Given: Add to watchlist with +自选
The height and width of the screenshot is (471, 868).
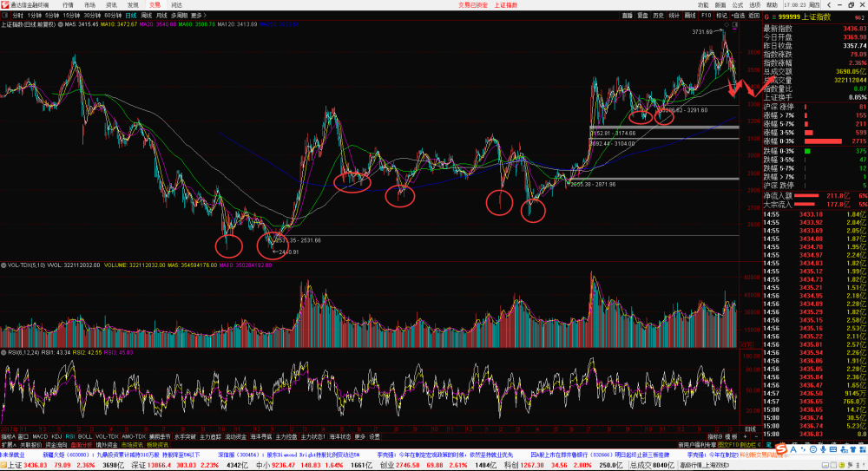Looking at the screenshot, I should tap(738, 16).
